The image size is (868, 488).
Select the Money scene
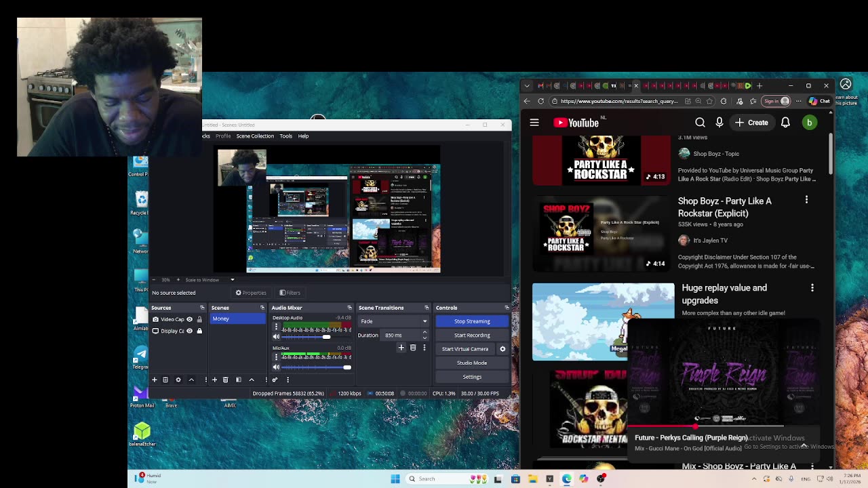[237, 319]
